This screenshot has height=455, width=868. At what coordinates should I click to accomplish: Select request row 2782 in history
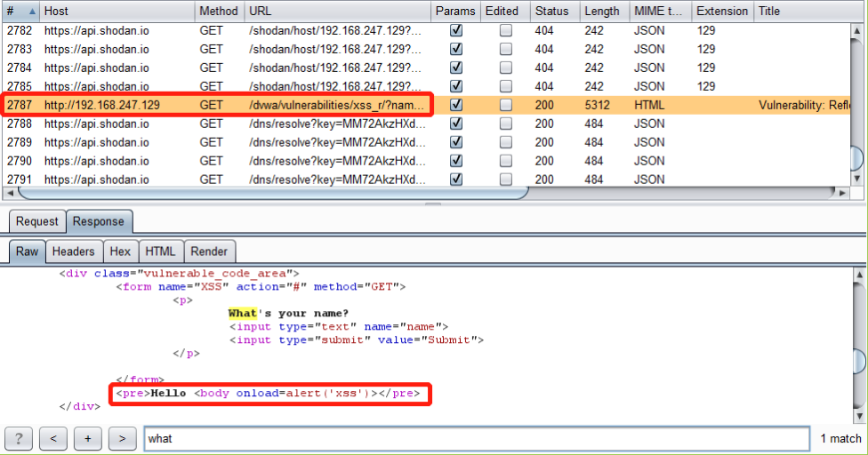[426, 30]
